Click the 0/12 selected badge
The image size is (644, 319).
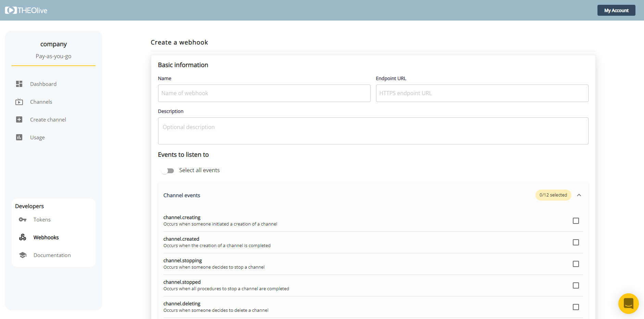pos(553,195)
